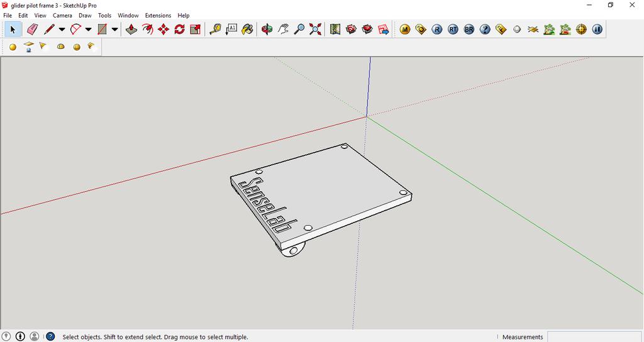Click Send to LayOut icon

383,30
